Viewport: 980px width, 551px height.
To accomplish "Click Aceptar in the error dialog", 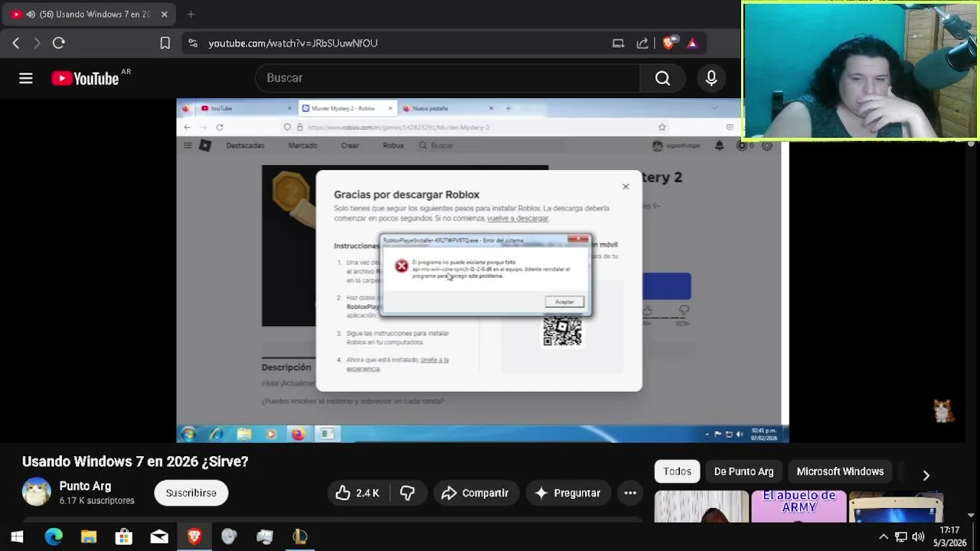I will coord(564,302).
